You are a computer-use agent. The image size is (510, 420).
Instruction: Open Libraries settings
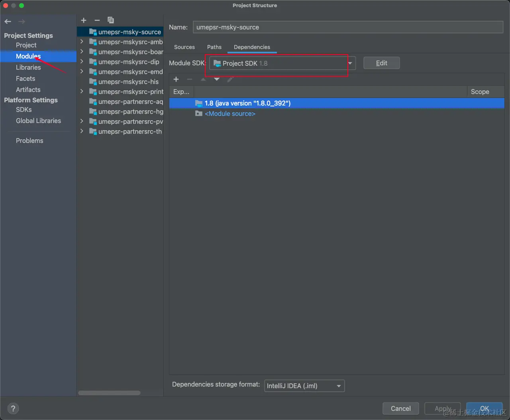click(28, 67)
